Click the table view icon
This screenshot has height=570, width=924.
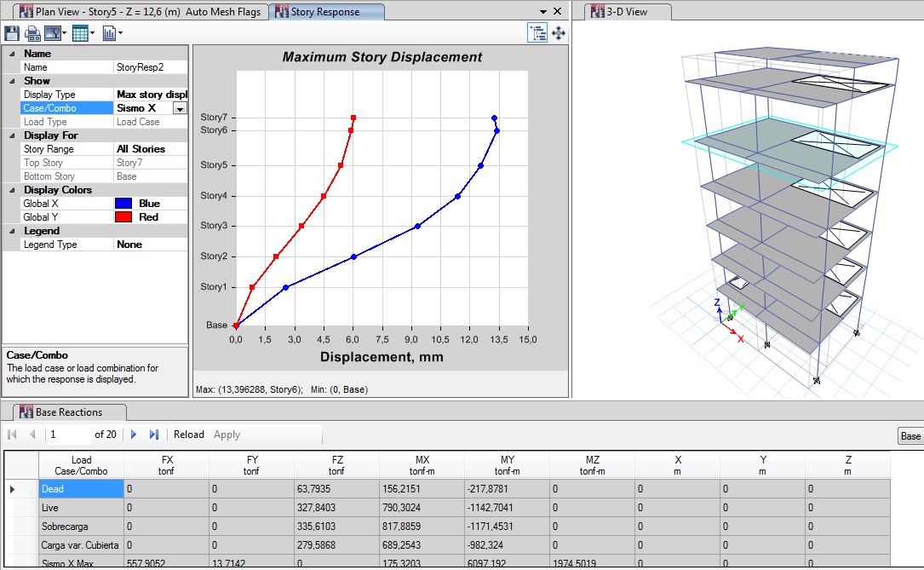click(82, 33)
